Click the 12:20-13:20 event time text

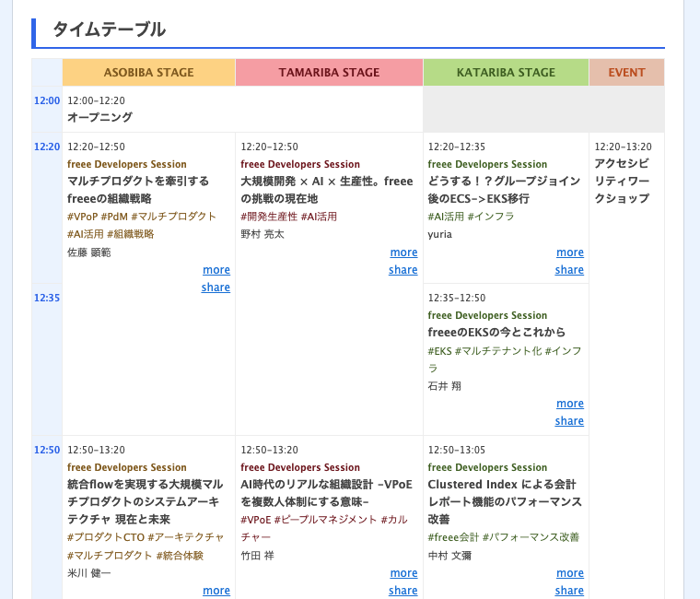click(x=624, y=147)
